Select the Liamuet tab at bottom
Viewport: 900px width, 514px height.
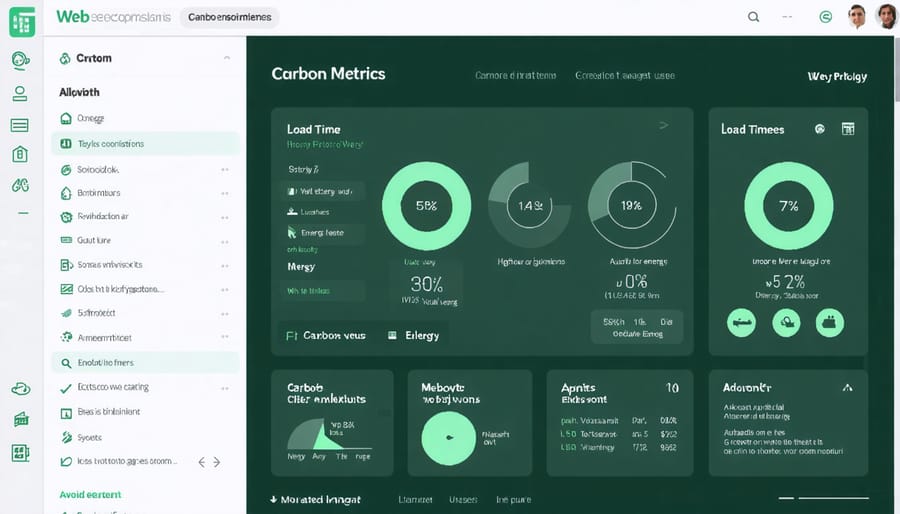(x=415, y=500)
